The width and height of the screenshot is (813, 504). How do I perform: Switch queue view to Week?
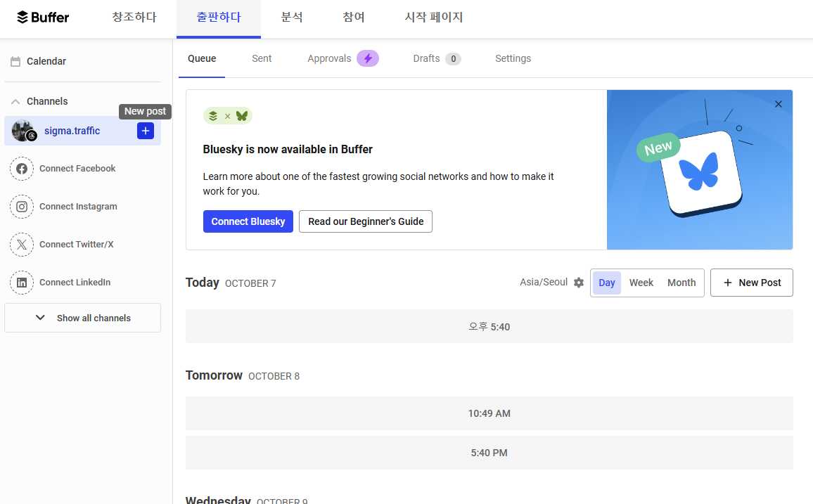point(641,283)
